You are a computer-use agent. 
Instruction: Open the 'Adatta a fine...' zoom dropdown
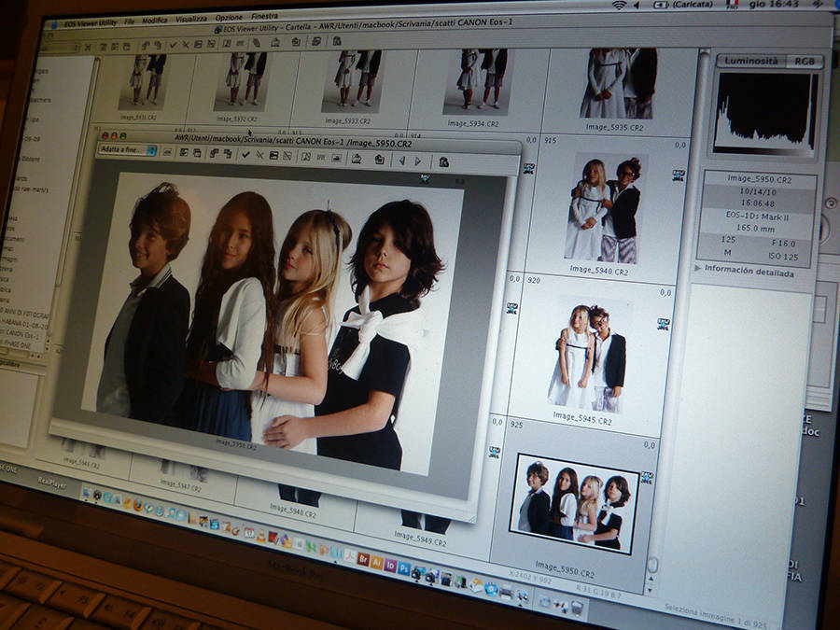tap(128, 149)
